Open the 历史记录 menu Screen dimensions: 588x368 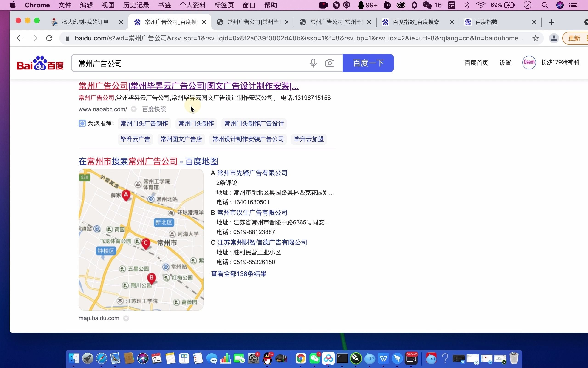point(136,5)
